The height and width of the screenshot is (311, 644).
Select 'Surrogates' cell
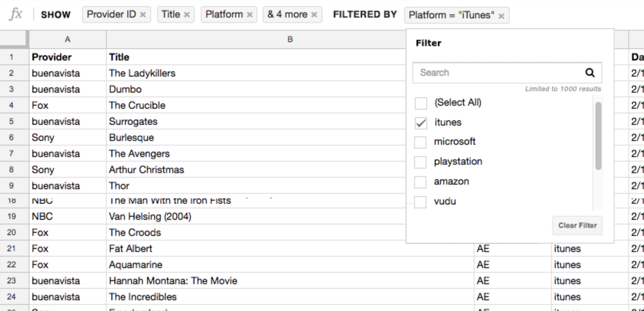click(x=255, y=121)
